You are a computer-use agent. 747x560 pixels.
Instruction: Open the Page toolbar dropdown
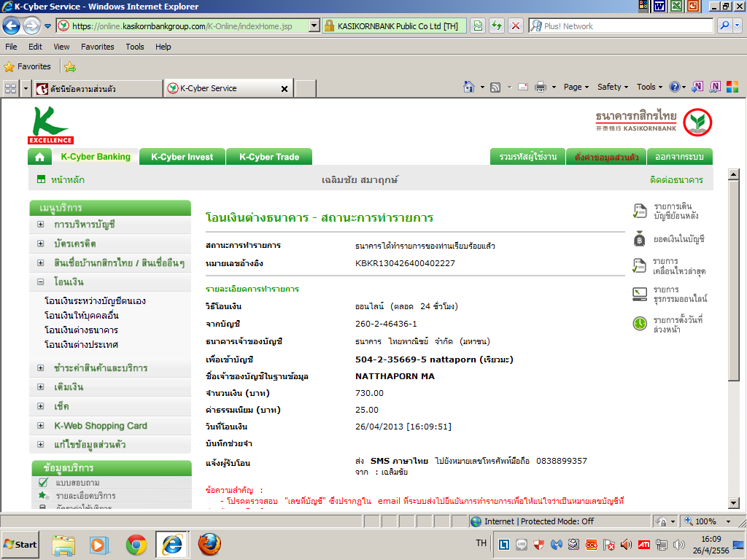coord(576,87)
